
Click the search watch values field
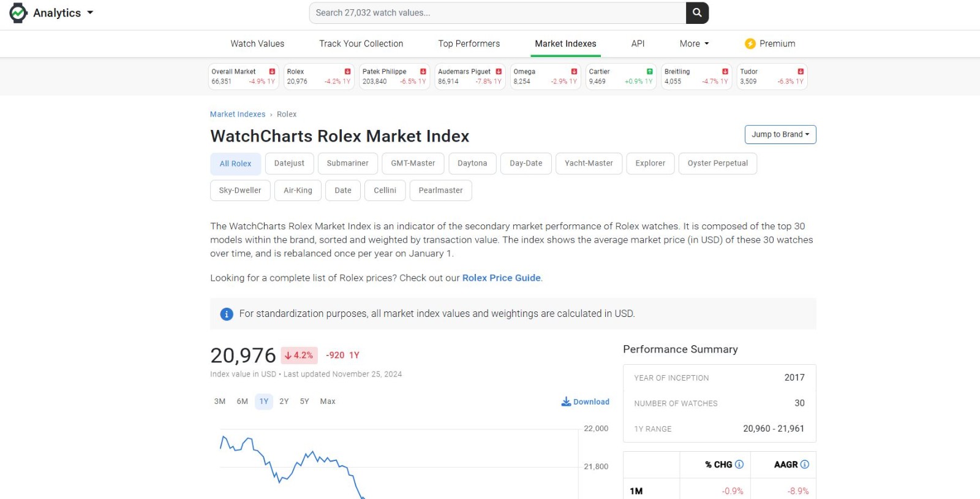coord(497,13)
